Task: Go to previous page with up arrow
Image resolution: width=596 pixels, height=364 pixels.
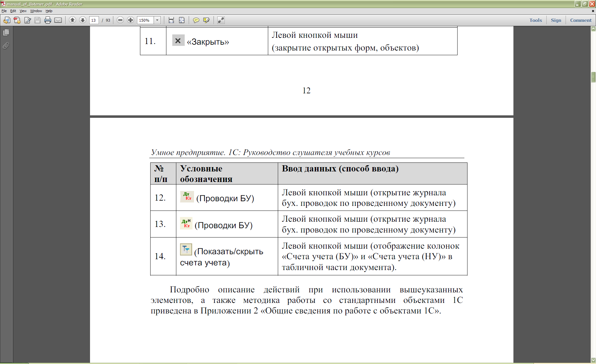Action: pos(72,20)
